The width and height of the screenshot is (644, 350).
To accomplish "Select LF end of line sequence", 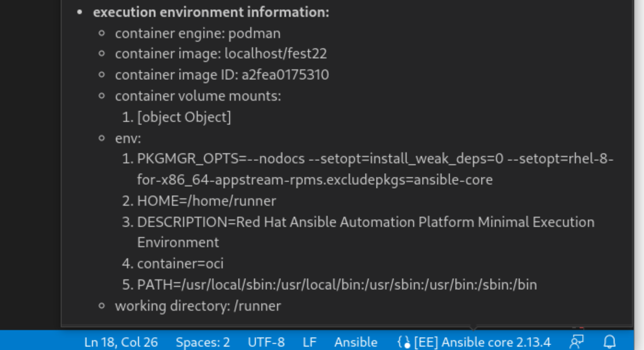I will (x=309, y=342).
